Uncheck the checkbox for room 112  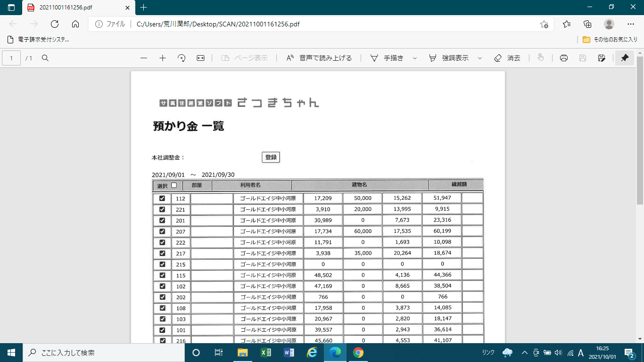tap(162, 198)
